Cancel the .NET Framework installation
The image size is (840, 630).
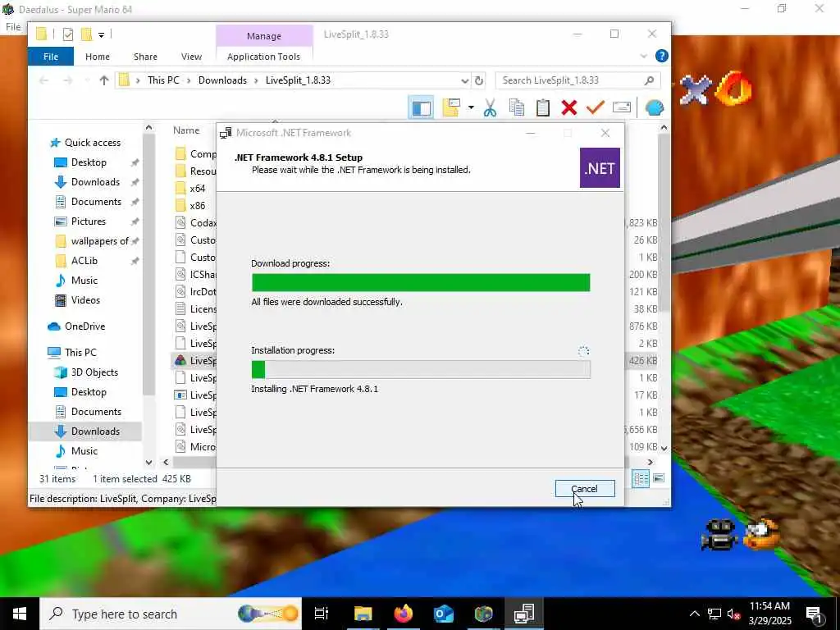584,489
